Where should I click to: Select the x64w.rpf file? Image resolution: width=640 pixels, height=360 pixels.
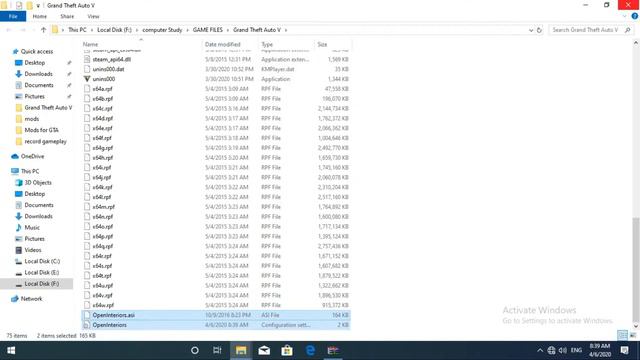click(103, 305)
